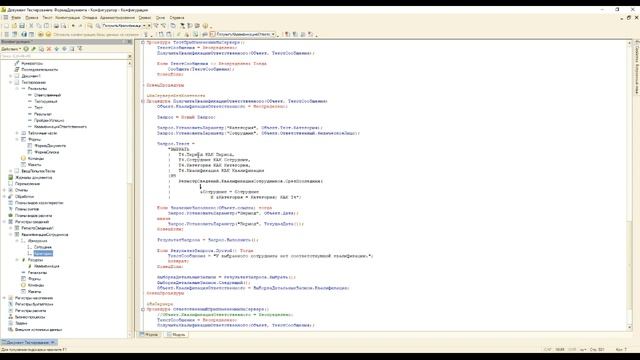The image size is (640, 360).
Task: Expand the РегистрСведений1 node
Action: pos(11,228)
